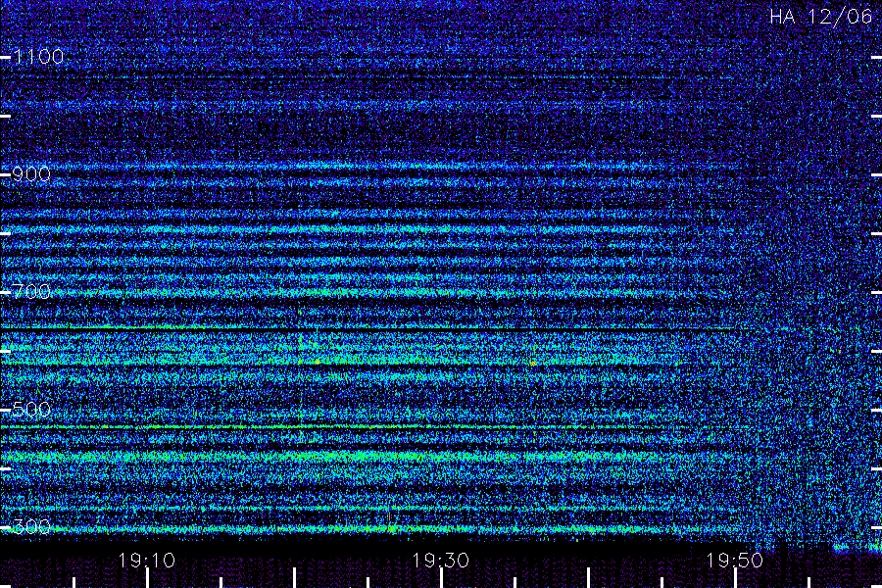This screenshot has width=882, height=588.
Task: Click the 900 frequency axis label
Action: click(31, 173)
